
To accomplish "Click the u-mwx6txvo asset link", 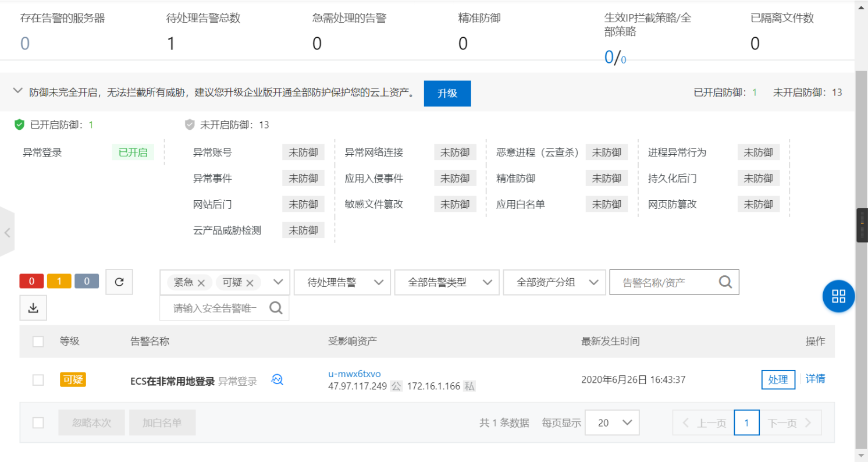I will pos(355,374).
